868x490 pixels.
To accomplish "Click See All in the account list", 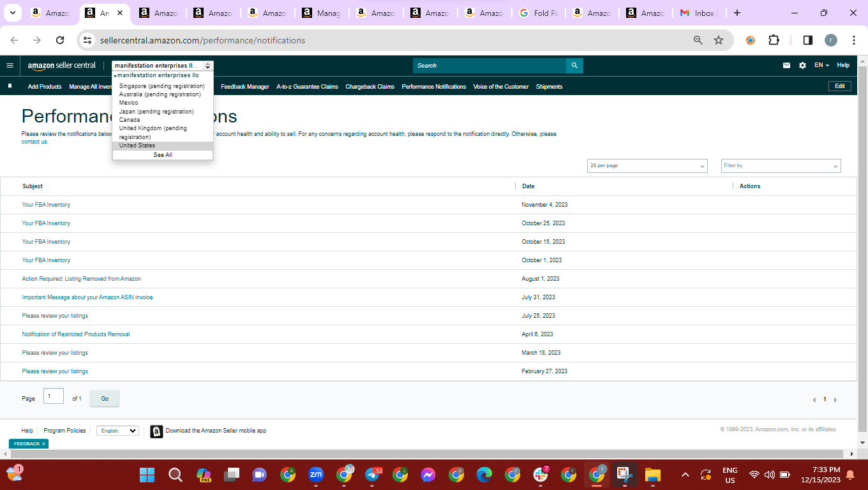I will 163,155.
